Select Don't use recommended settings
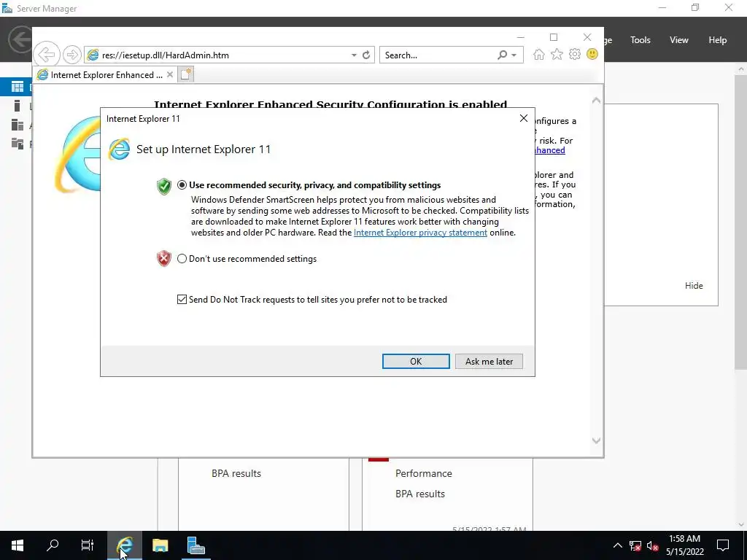This screenshot has width=747, height=560. pyautogui.click(x=182, y=259)
